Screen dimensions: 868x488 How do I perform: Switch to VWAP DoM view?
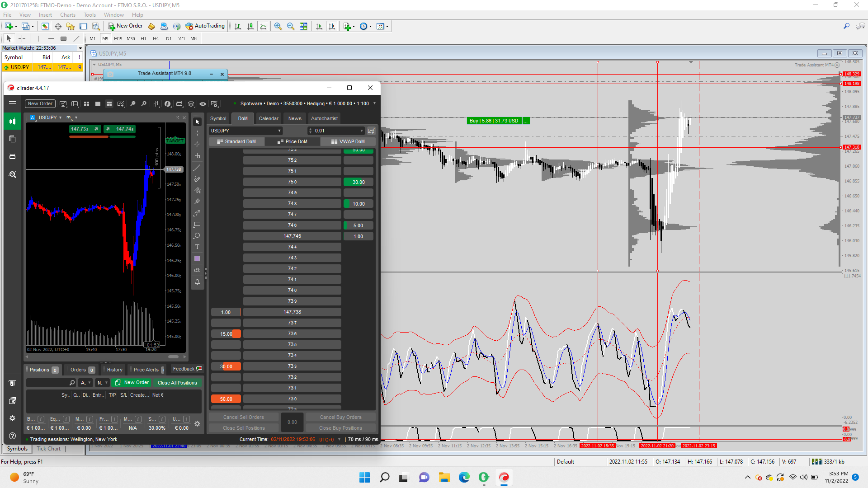348,142
